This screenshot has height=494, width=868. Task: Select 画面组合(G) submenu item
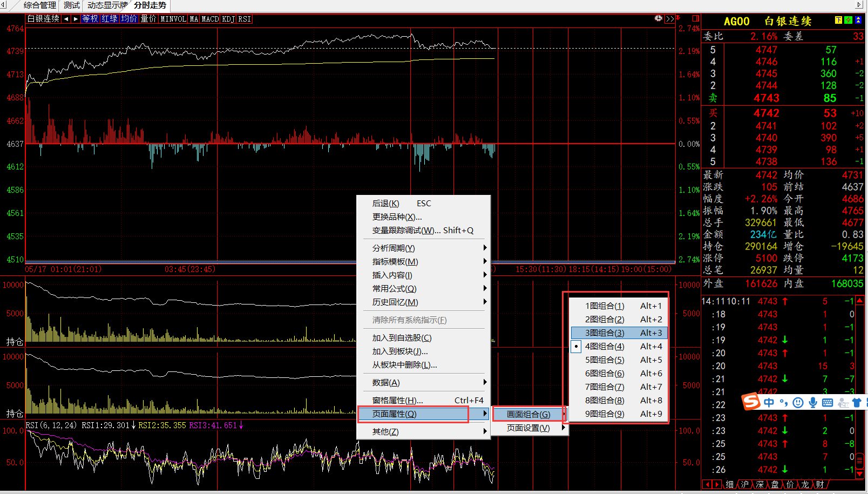pyautogui.click(x=531, y=414)
